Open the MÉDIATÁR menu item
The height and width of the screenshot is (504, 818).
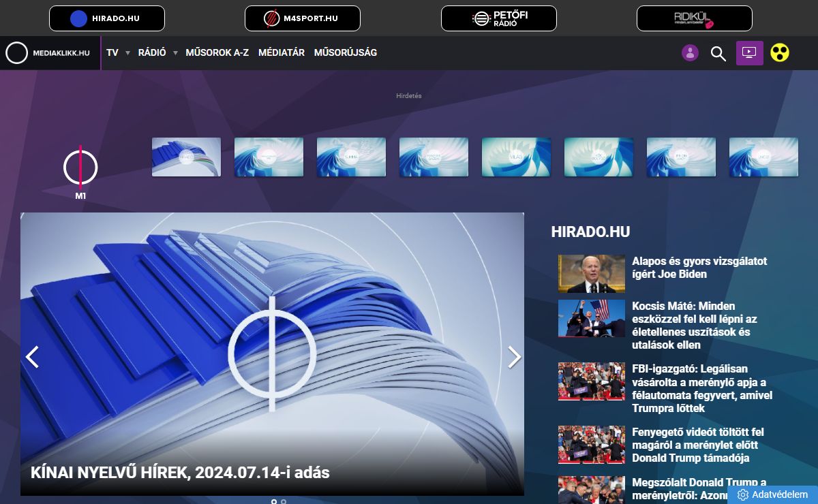[282, 52]
